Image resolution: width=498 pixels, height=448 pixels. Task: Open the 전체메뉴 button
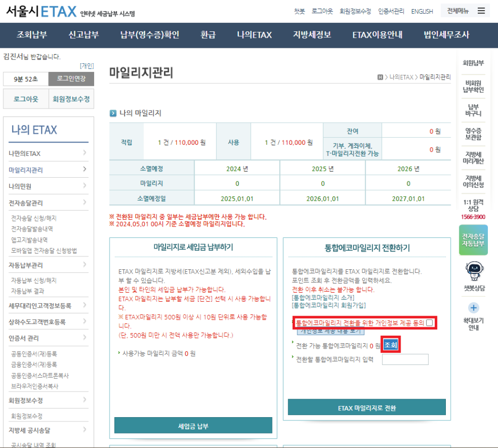[466, 11]
